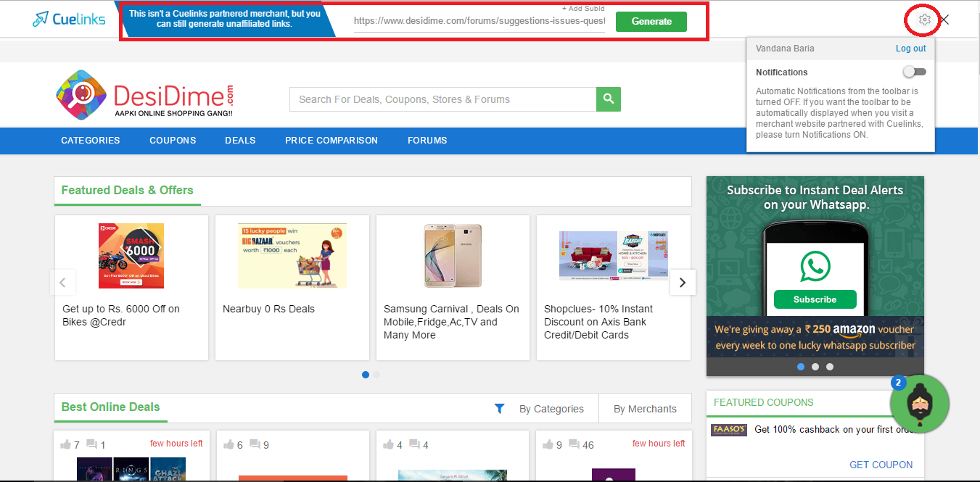Screen dimensions: 980x482
Task: Open the DEALS menu
Action: pos(240,141)
